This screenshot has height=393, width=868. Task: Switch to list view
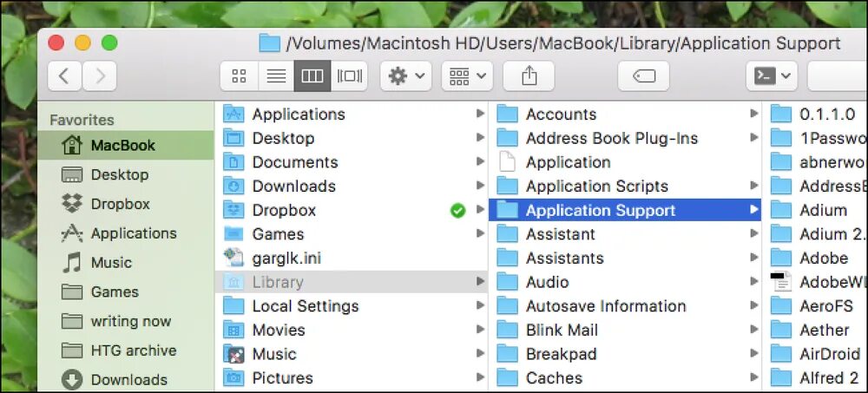(276, 75)
